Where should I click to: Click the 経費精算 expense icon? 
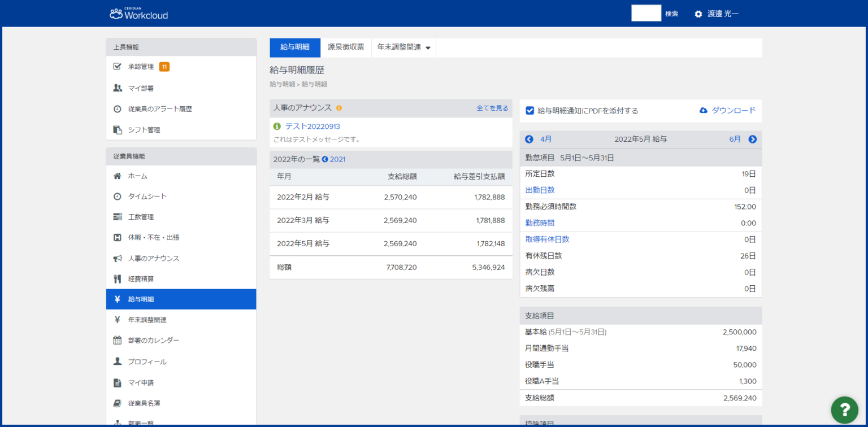tap(116, 278)
